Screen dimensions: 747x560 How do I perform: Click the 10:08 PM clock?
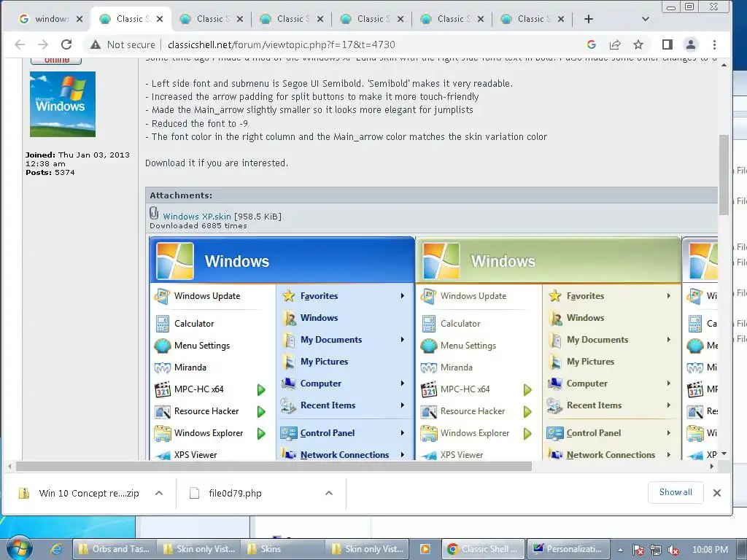710,550
